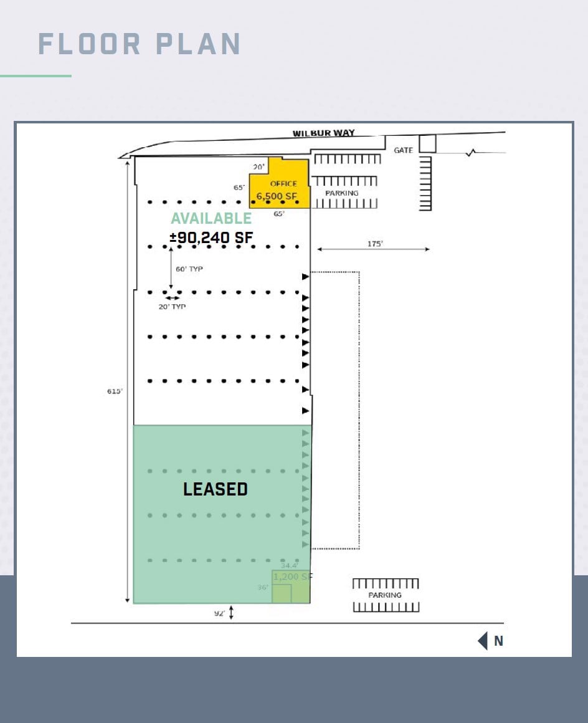This screenshot has width=588, height=723.
Task: Select the green LEASED label
Action: click(x=216, y=489)
